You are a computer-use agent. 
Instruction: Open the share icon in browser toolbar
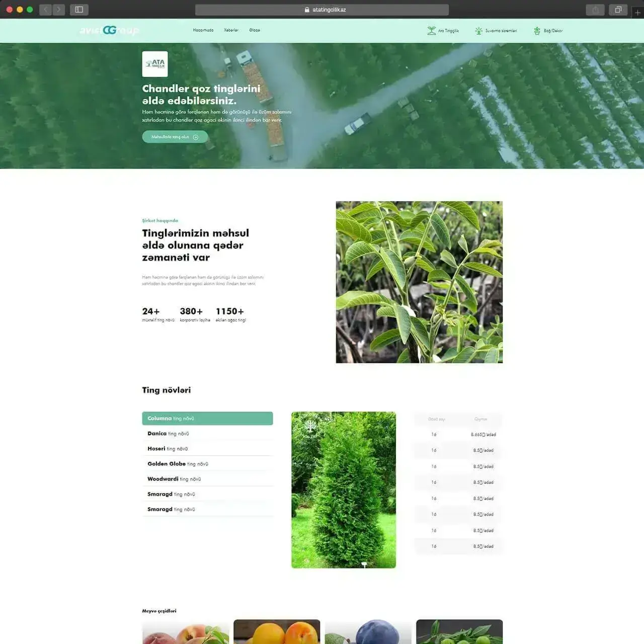tap(595, 10)
